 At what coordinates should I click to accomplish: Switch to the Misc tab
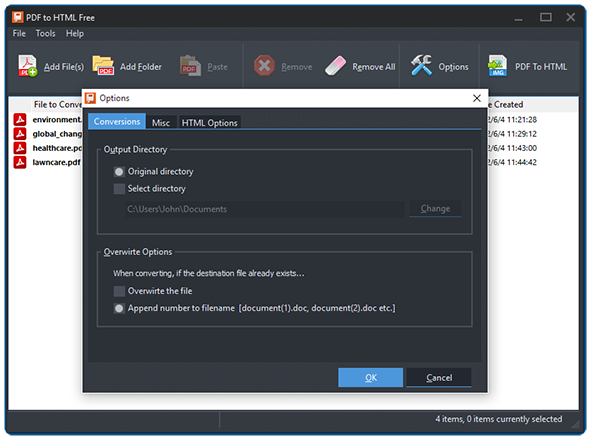pos(161,123)
